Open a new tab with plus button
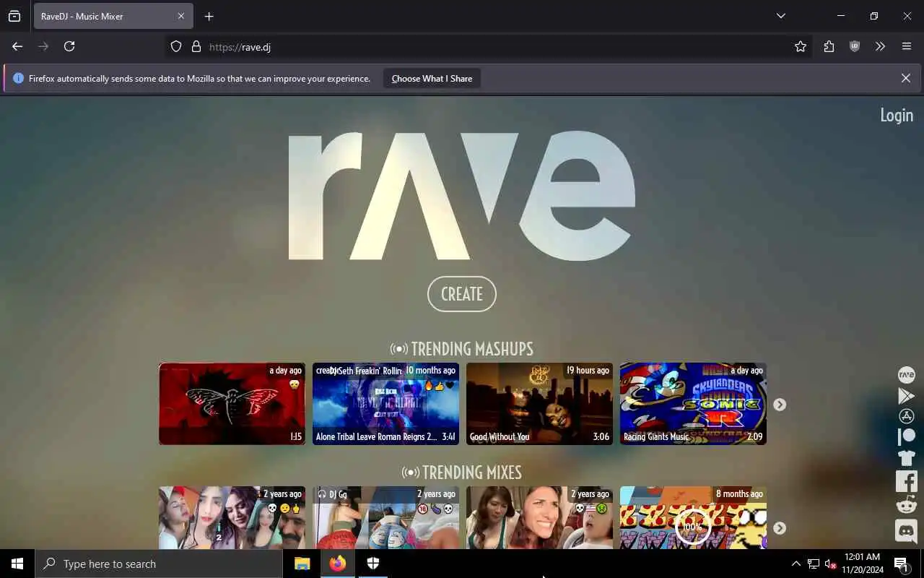 (x=209, y=16)
